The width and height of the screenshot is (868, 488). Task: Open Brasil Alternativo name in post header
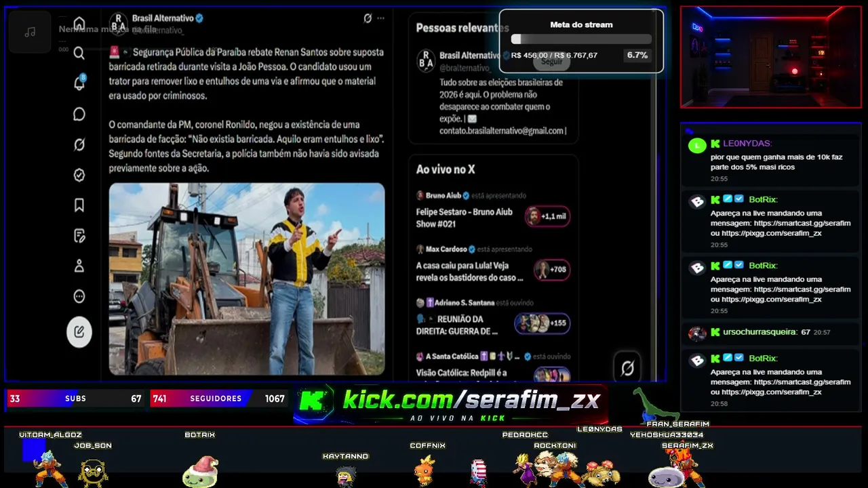click(x=164, y=18)
